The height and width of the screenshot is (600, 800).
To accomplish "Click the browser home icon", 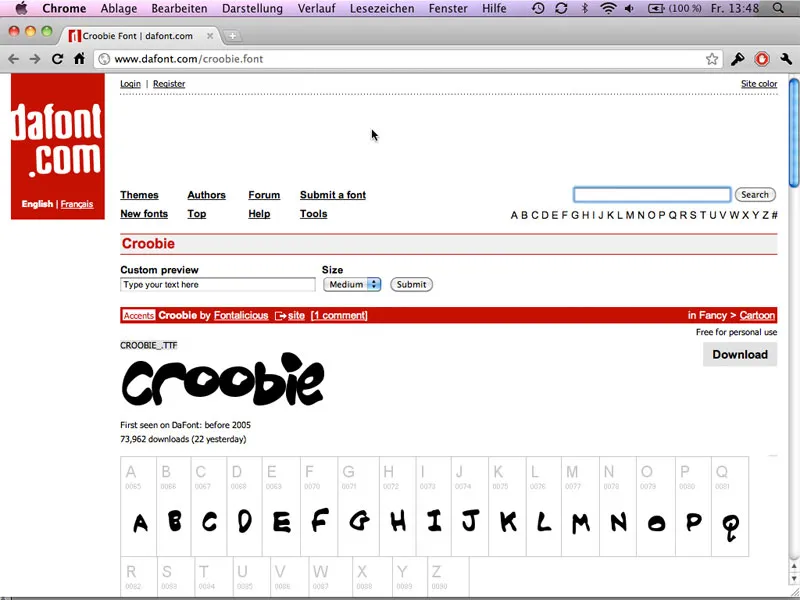I will tap(79, 59).
